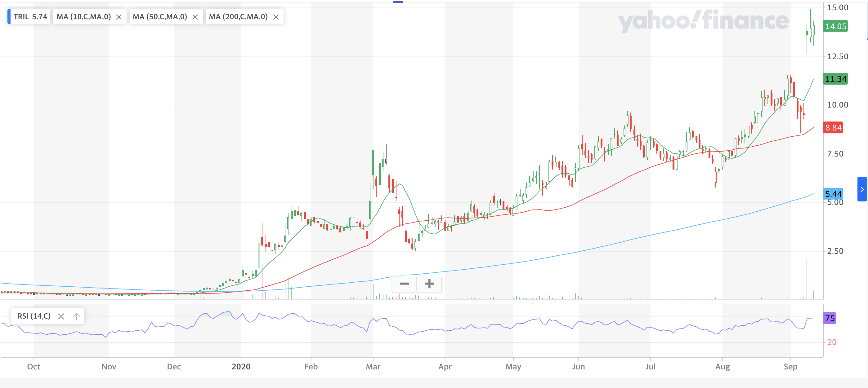
Task: Click the Mar date axis label
Action: point(373,367)
